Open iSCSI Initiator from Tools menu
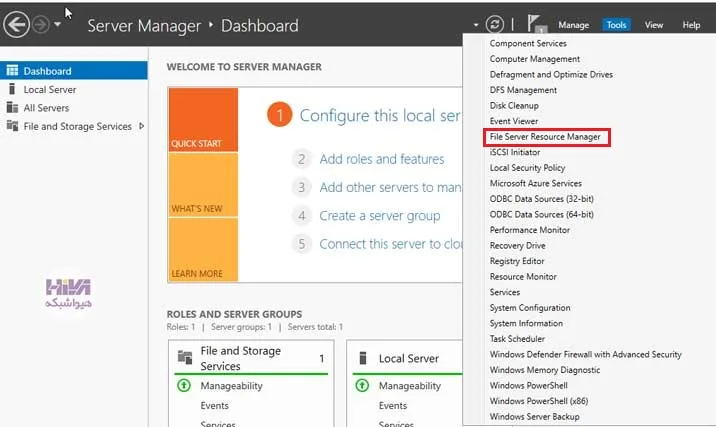The image size is (716, 427). pyautogui.click(x=515, y=152)
